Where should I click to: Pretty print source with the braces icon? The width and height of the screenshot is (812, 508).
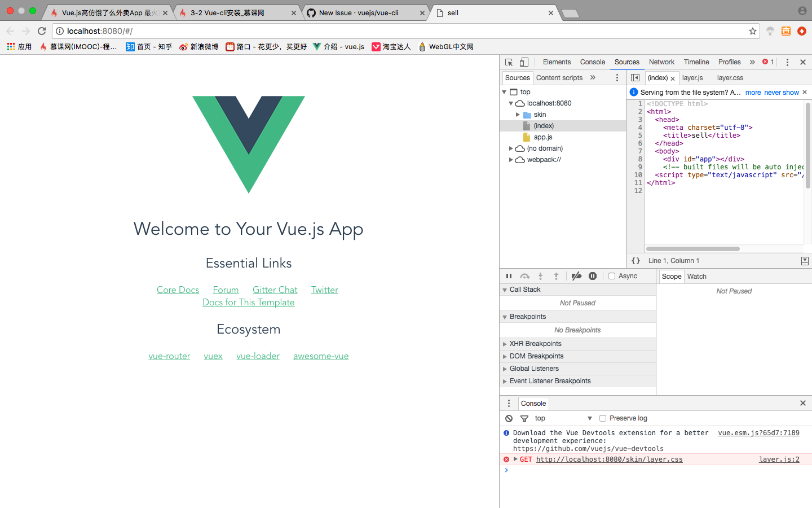[x=636, y=261]
